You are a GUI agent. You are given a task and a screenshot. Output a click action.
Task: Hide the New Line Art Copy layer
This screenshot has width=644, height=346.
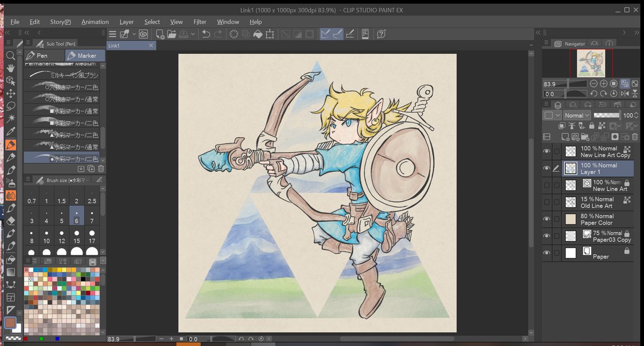[547, 152]
